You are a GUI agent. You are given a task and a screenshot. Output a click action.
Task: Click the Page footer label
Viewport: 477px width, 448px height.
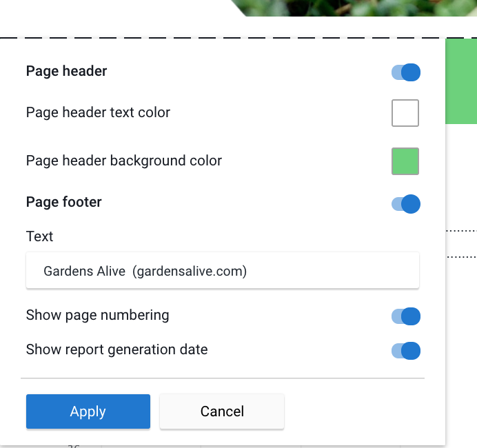click(64, 202)
